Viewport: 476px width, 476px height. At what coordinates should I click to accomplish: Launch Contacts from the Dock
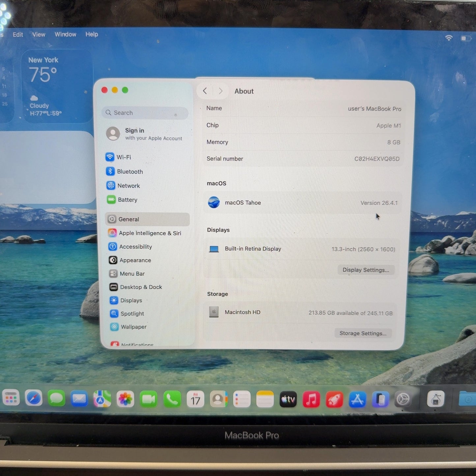click(219, 399)
